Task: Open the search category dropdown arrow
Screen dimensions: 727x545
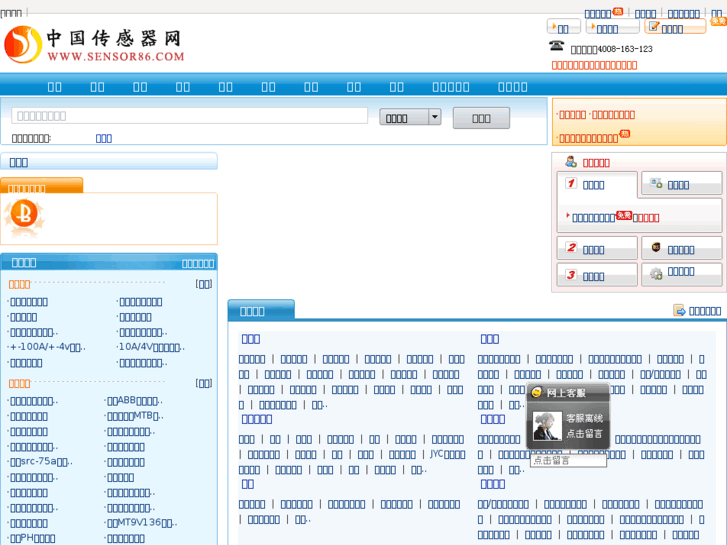Action: 434,117
